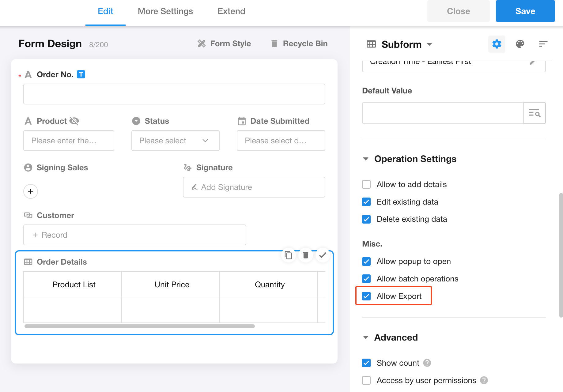The image size is (563, 392).
Task: Copy the Order Details field
Action: pyautogui.click(x=288, y=255)
